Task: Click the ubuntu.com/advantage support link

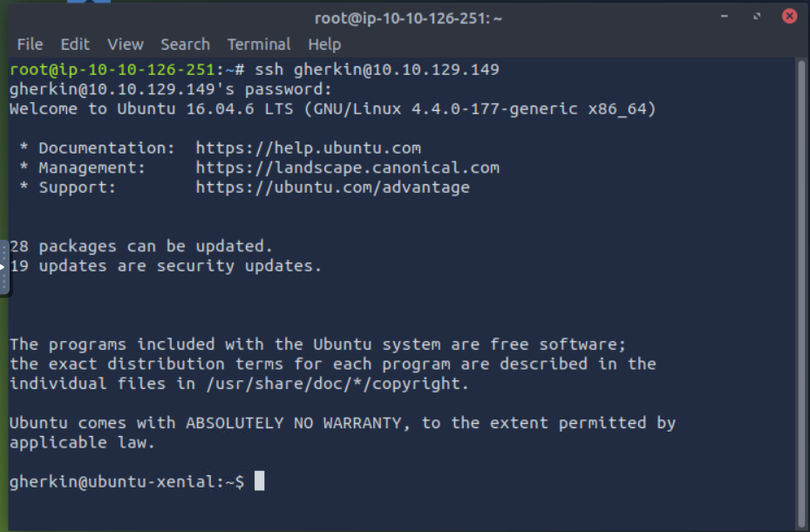Action: 332,188
